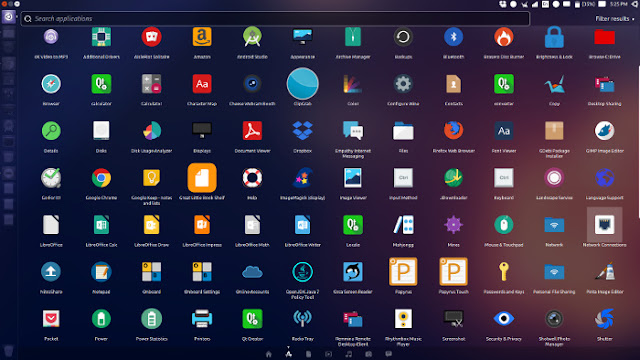Open Android Studio from the app grid
The image size is (640, 360).
coord(252,37)
